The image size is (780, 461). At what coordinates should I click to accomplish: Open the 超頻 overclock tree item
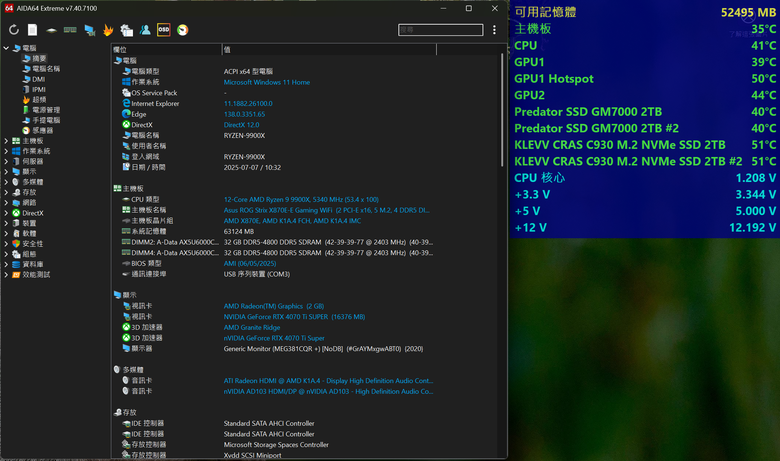coord(39,99)
